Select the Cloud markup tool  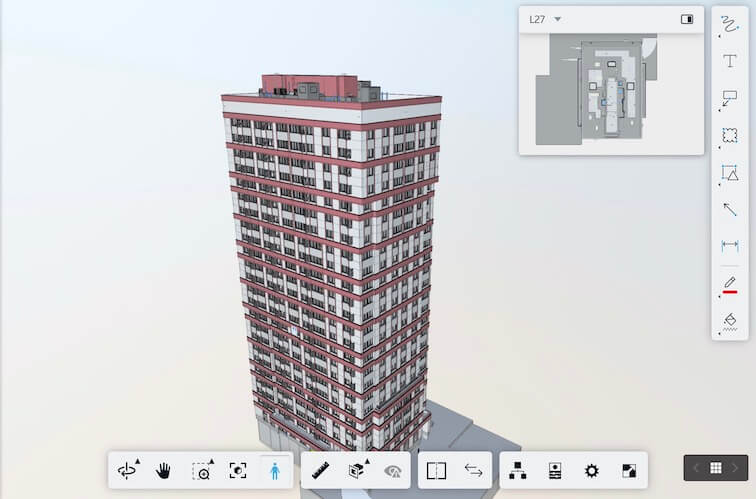pyautogui.click(x=729, y=135)
